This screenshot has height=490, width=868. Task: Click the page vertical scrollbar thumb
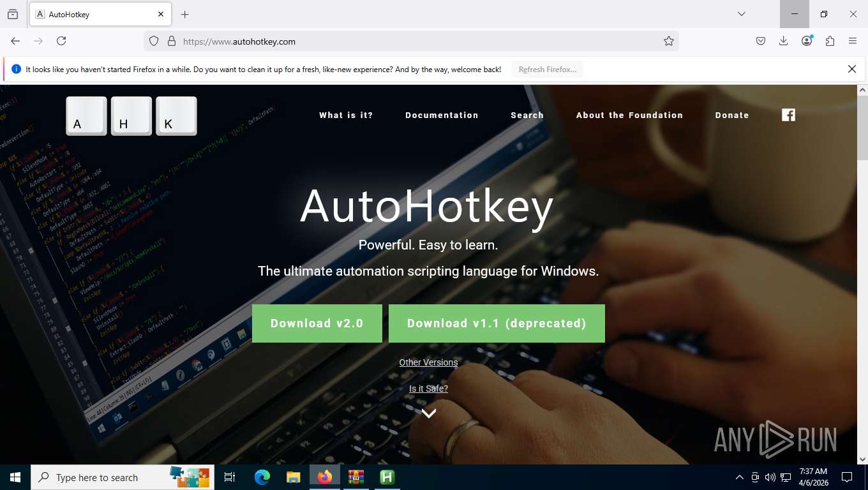[862, 128]
